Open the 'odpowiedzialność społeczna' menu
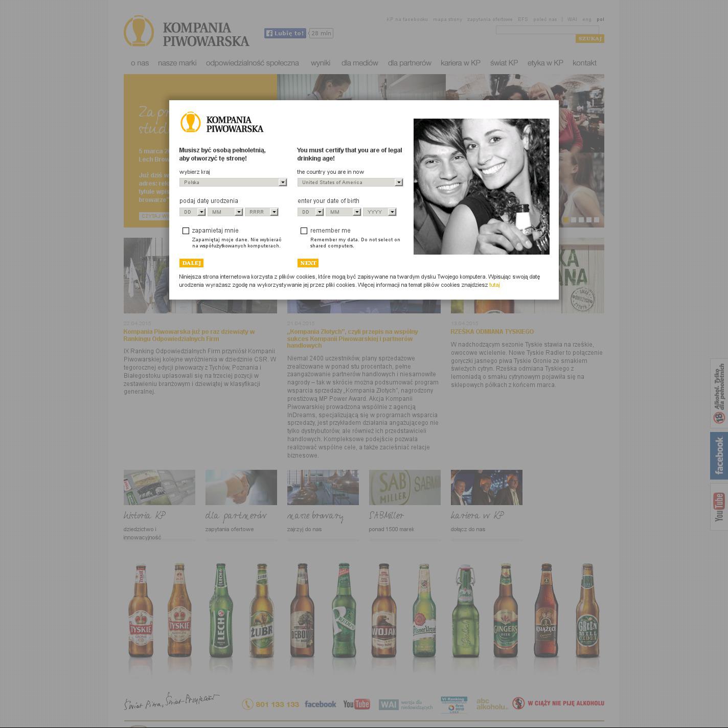The width and height of the screenshot is (728, 728). click(x=252, y=63)
